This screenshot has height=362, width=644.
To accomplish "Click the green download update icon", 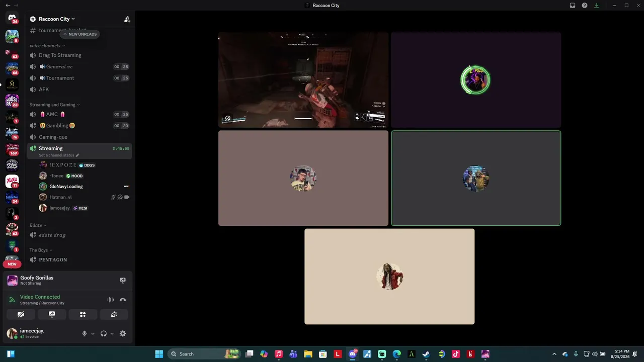I will [x=597, y=6].
